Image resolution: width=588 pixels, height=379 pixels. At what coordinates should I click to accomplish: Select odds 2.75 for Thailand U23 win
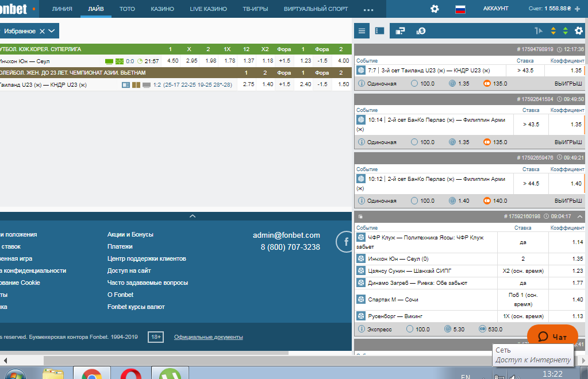(248, 84)
